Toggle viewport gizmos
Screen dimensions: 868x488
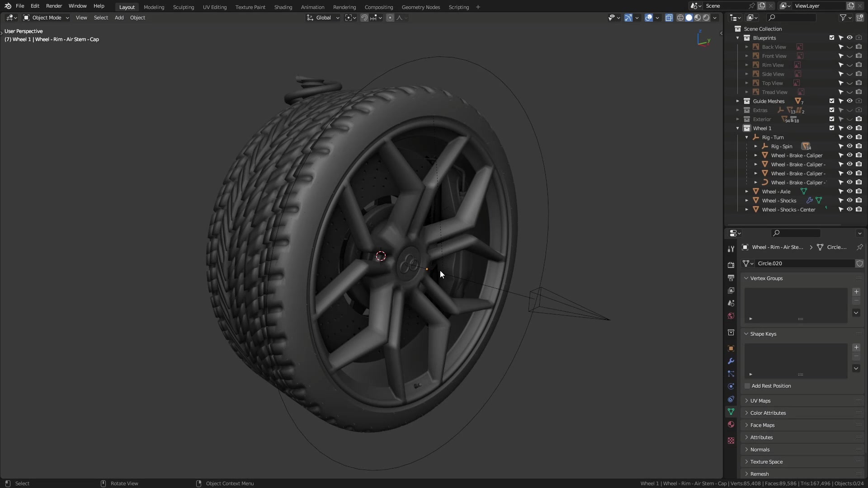click(628, 18)
